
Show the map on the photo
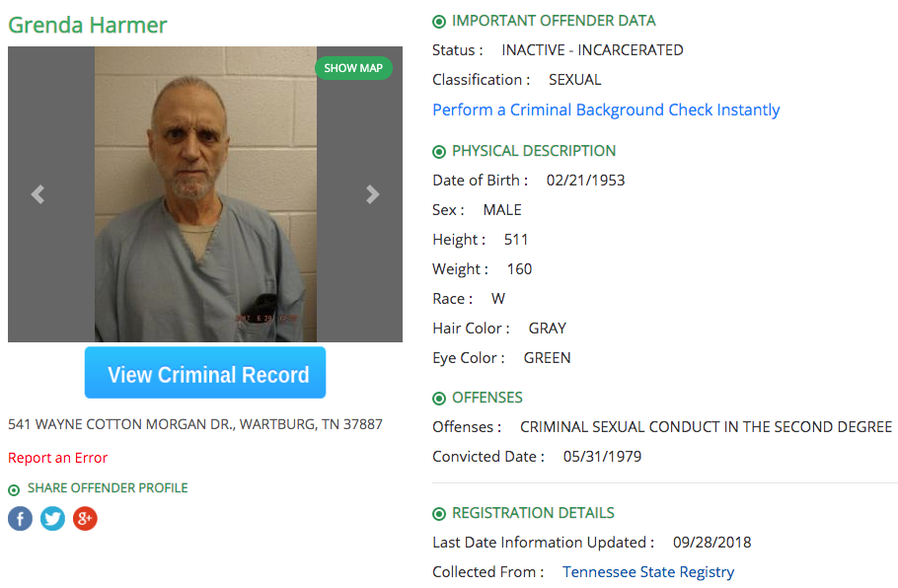click(353, 68)
